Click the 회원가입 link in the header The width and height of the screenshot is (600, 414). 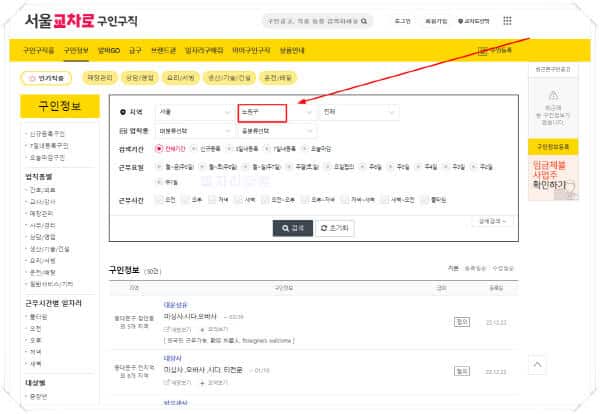(x=436, y=21)
